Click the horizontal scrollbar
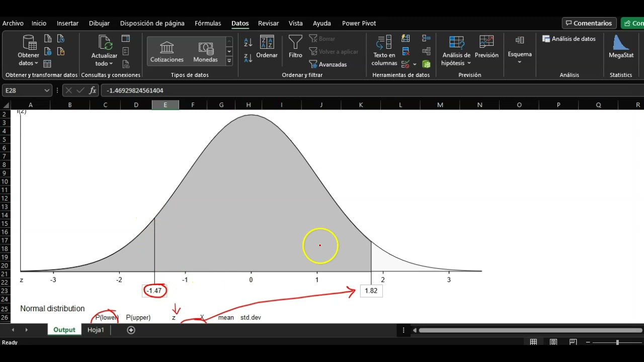The image size is (644, 362). pos(530,330)
